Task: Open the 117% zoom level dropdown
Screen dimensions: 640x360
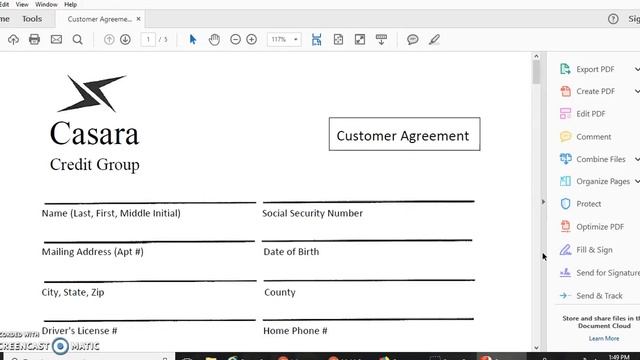Action: (284, 40)
